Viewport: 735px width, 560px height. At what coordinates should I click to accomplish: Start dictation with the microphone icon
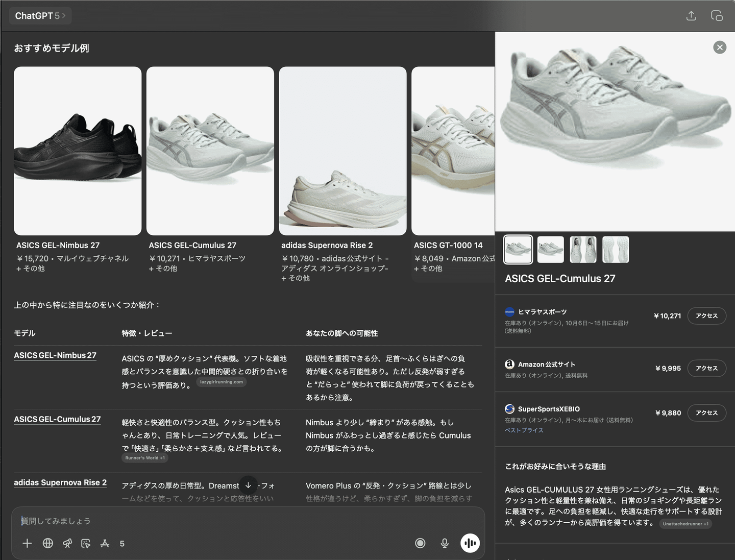click(445, 543)
